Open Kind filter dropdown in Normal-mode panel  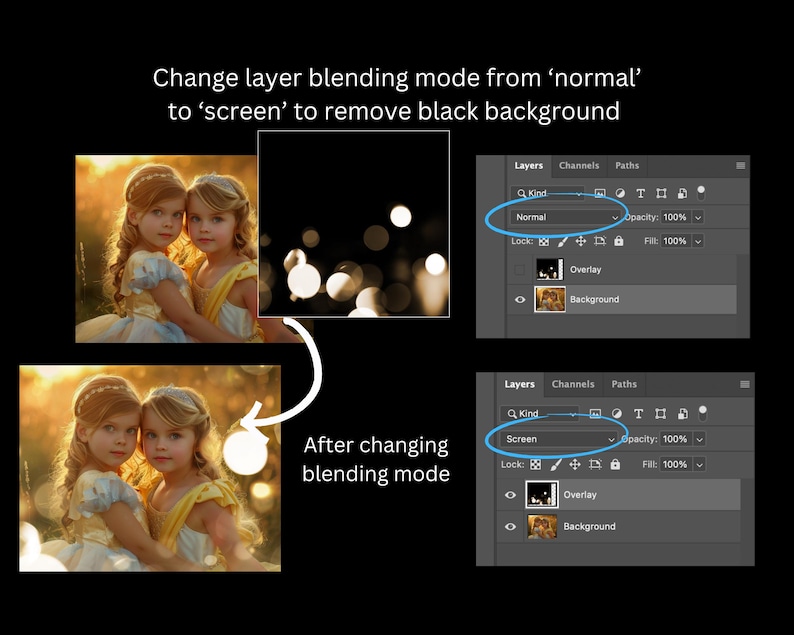(x=547, y=193)
